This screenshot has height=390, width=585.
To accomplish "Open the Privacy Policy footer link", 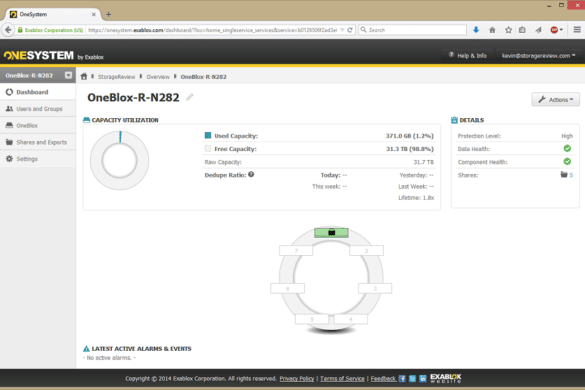I will pyautogui.click(x=297, y=378).
